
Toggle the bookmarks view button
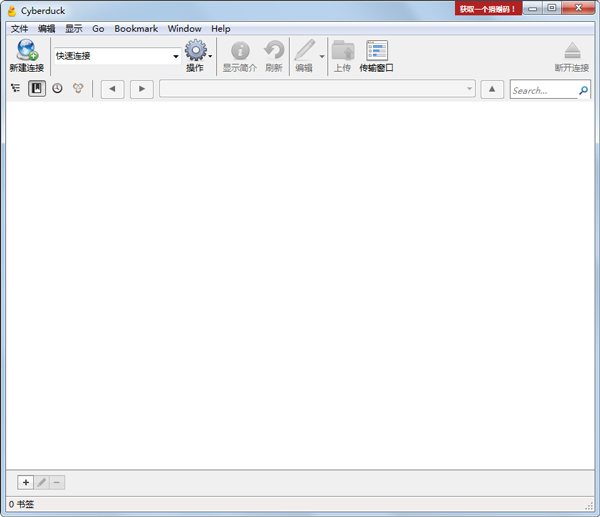pyautogui.click(x=37, y=88)
